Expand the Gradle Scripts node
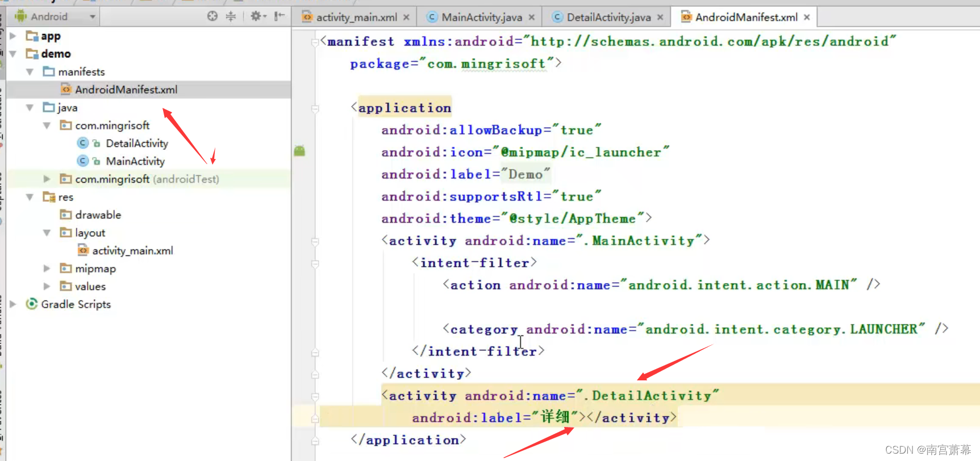980x461 pixels. [12, 304]
